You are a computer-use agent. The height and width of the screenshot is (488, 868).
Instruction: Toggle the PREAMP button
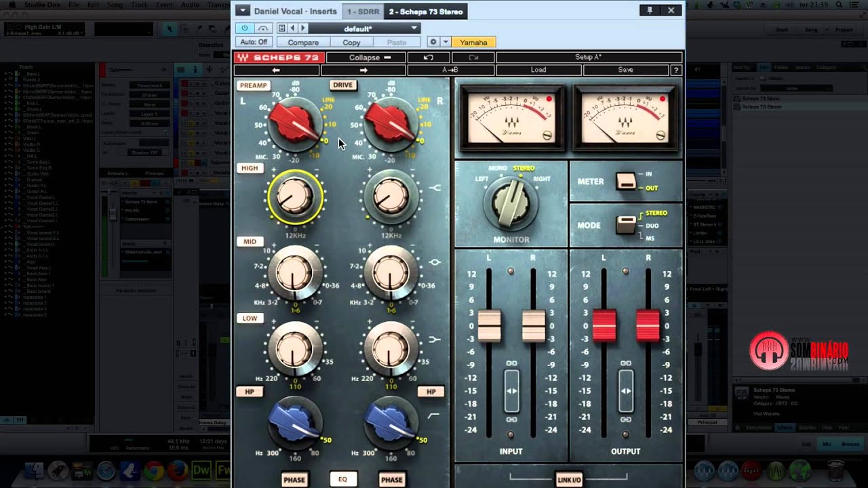coord(253,85)
